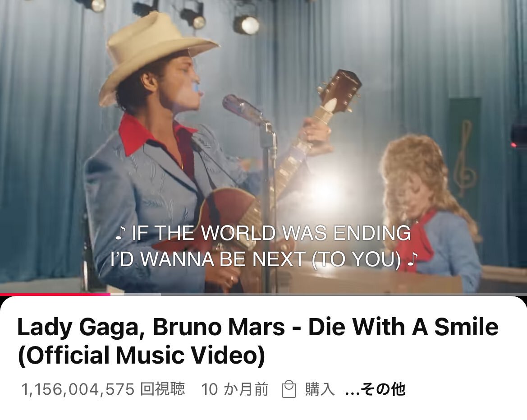Tap the caption line "I'D WANNA BE NEXT (TO YOU)"
Image resolution: width=527 pixels, height=420 pixels.
coord(256,259)
